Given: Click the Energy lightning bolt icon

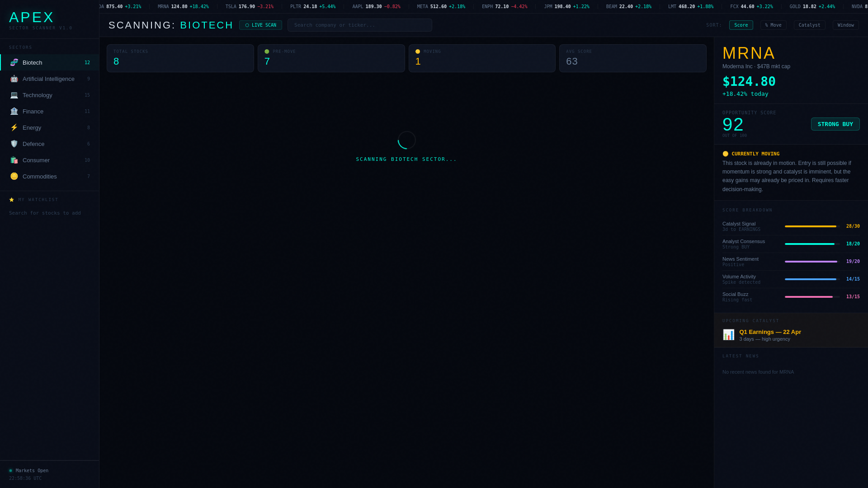Looking at the screenshot, I should (x=14, y=127).
